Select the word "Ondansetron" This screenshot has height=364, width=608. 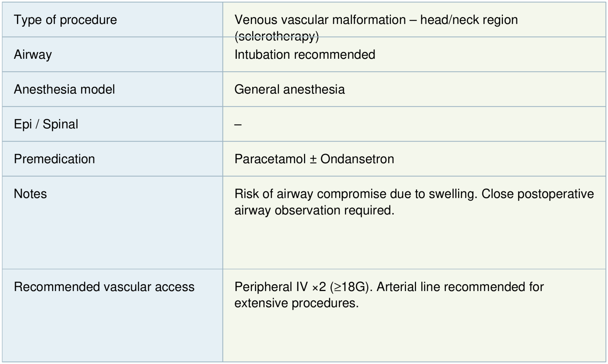pyautogui.click(x=357, y=159)
